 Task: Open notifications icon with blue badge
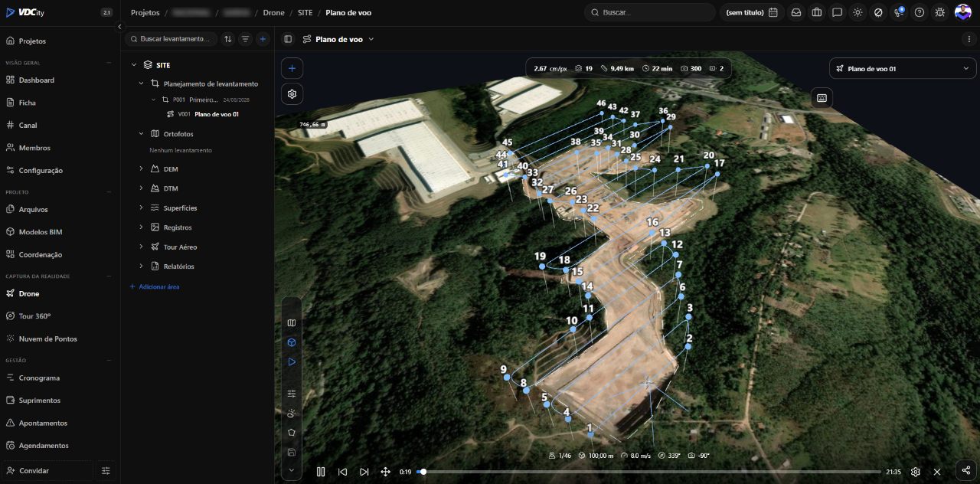point(899,12)
